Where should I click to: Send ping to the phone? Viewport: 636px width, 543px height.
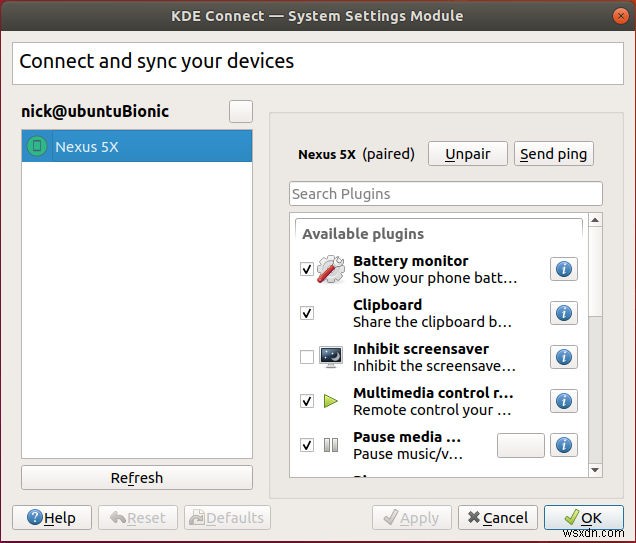coord(553,154)
